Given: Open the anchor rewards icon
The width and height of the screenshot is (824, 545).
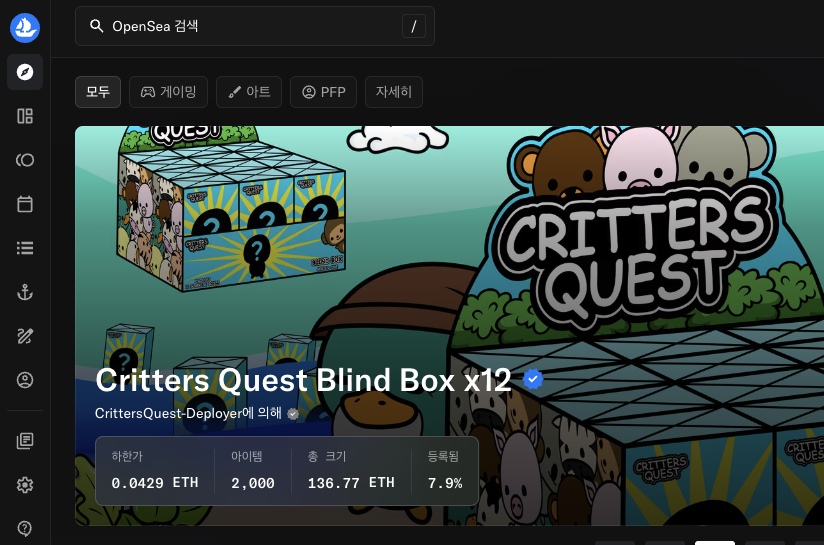Looking at the screenshot, I should pos(25,292).
